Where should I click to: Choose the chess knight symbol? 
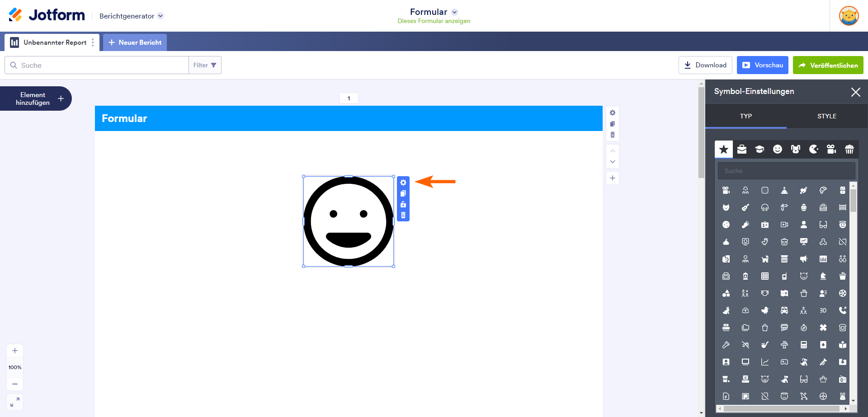[823, 276]
